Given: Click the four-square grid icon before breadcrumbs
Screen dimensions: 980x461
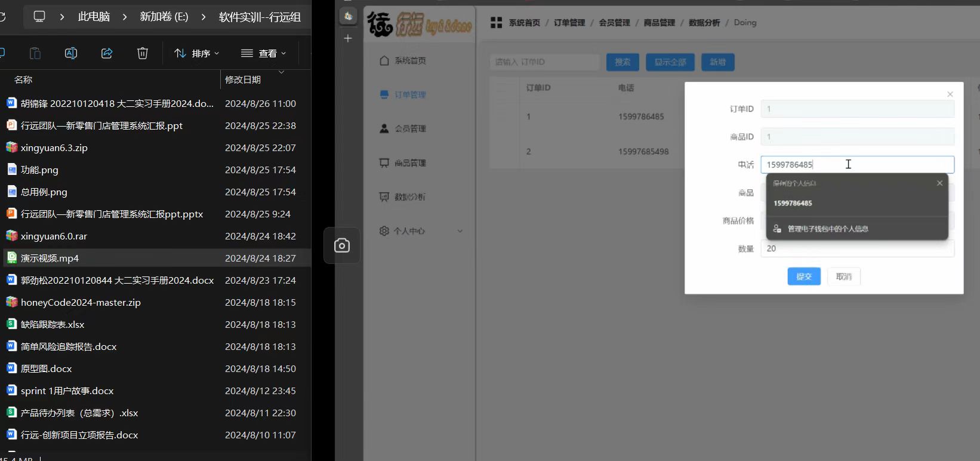Looking at the screenshot, I should coord(496,23).
